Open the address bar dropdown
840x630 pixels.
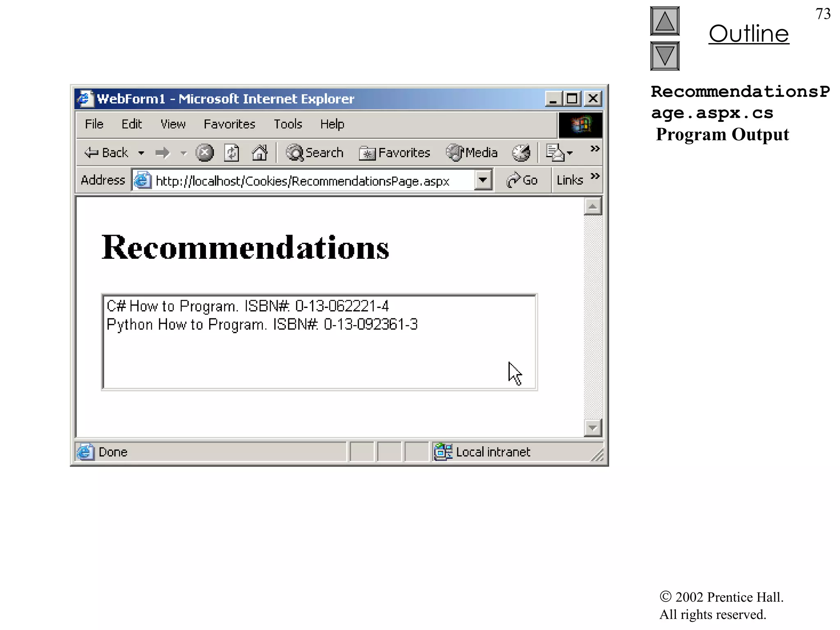(x=483, y=180)
